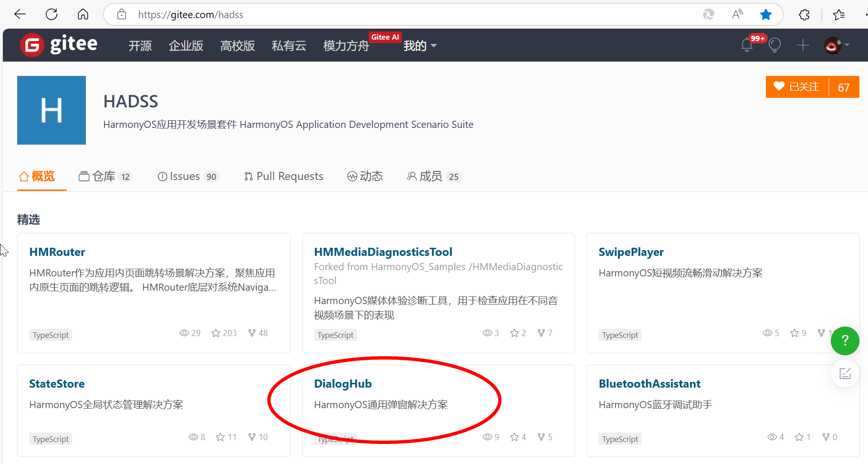The width and height of the screenshot is (868, 464).
Task: Click the TypeScript tag on BluetoothAssistant card
Action: click(x=620, y=439)
